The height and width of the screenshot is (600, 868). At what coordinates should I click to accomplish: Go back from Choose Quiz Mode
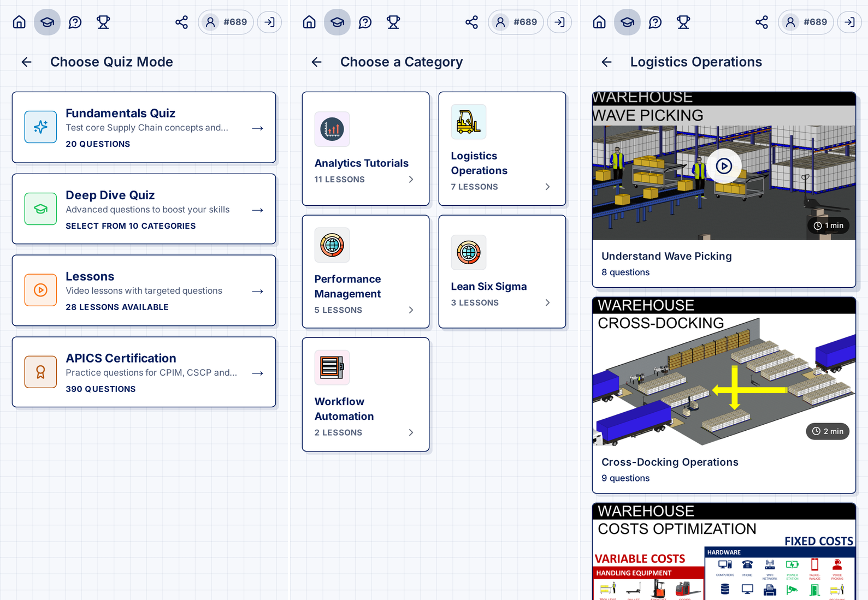[26, 62]
